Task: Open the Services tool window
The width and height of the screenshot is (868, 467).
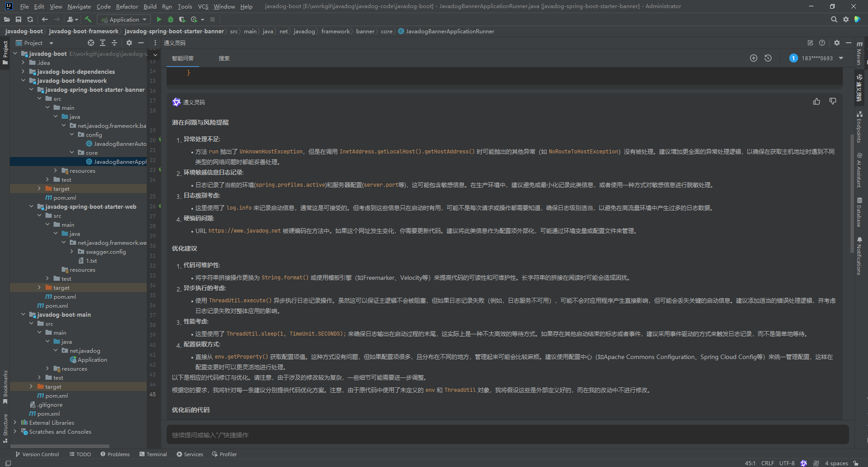Action: (x=190, y=454)
